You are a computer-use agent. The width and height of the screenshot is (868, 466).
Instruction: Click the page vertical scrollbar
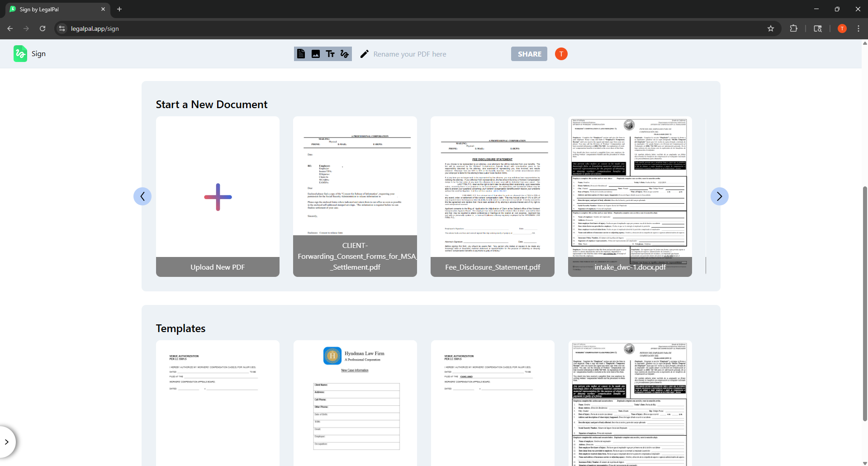point(865,303)
